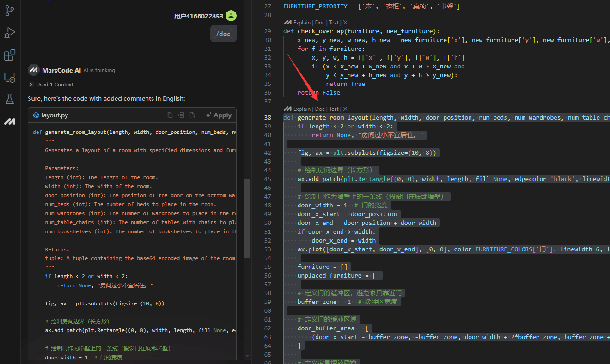Open the Extensions view
Viewport: 610px width, 364px height.
9,55
